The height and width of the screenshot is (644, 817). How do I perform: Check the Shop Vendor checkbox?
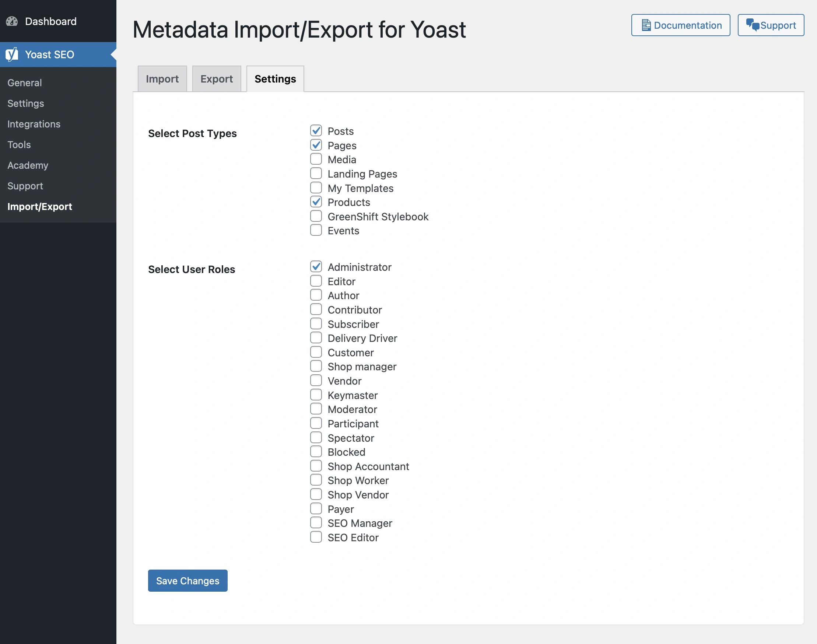pos(316,494)
